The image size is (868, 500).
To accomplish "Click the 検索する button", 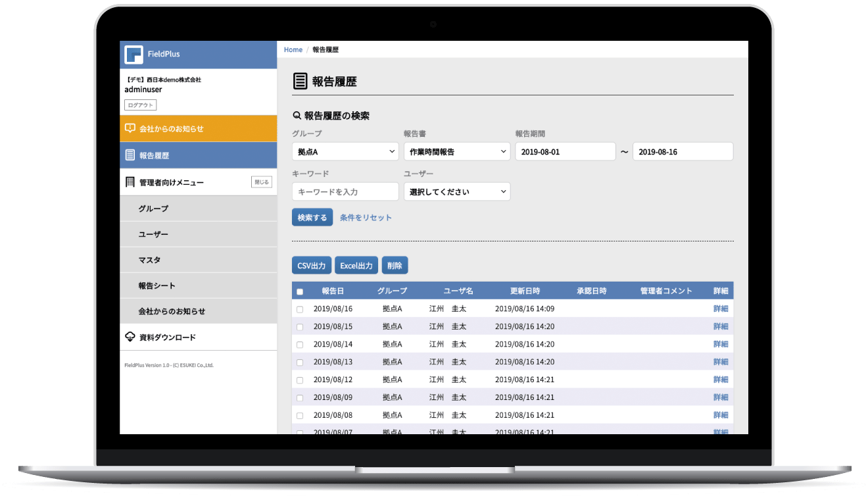I will pyautogui.click(x=312, y=218).
